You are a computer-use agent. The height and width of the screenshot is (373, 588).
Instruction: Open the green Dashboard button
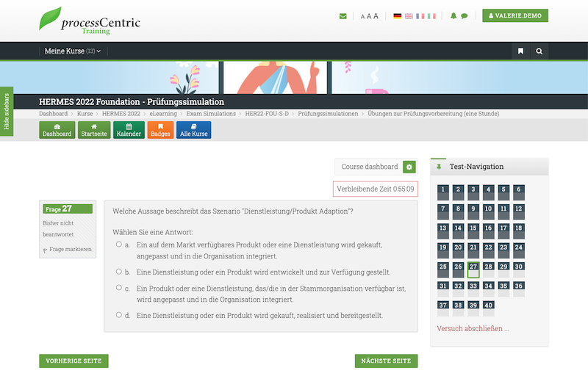coord(57,130)
